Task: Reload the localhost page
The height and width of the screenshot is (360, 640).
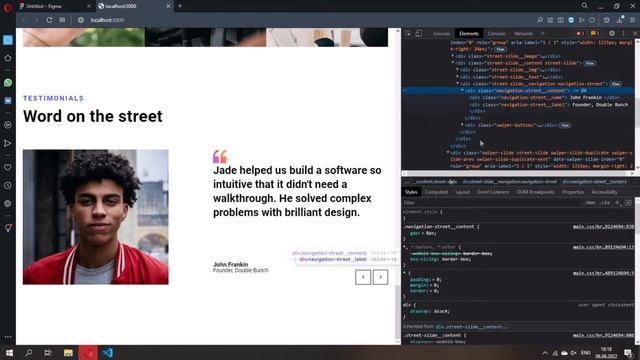Action: tap(49, 20)
